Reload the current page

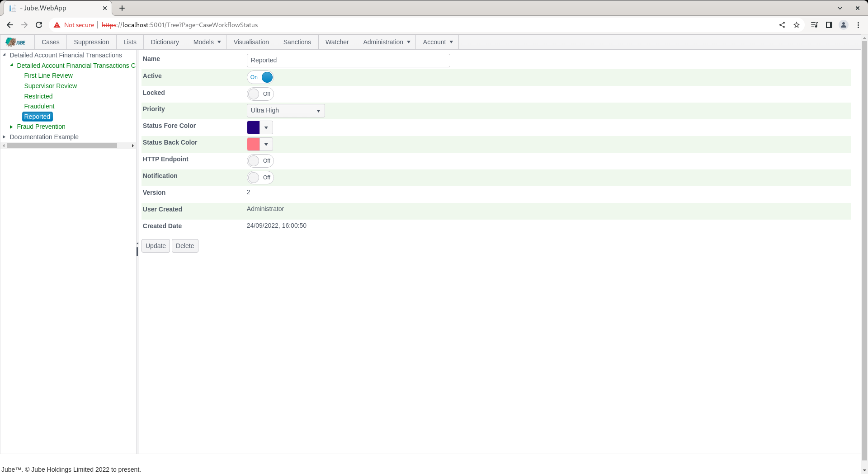(x=39, y=25)
